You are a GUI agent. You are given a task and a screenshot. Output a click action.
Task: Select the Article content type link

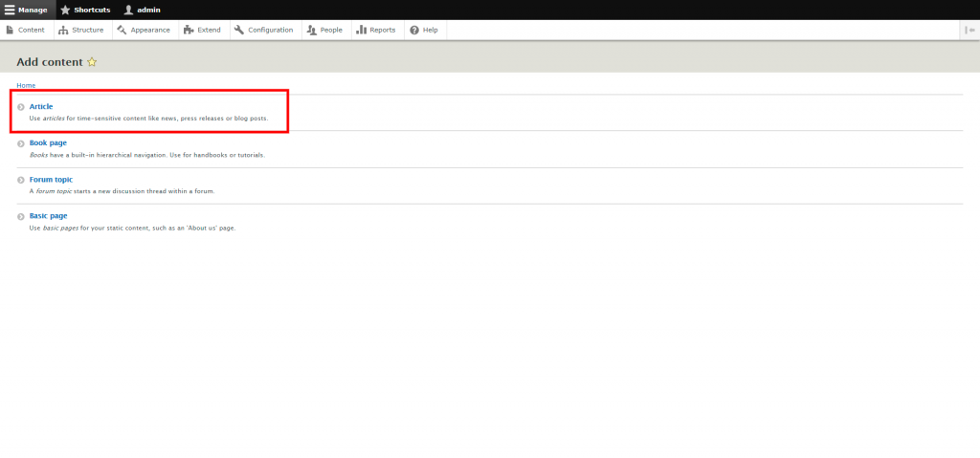click(x=41, y=106)
